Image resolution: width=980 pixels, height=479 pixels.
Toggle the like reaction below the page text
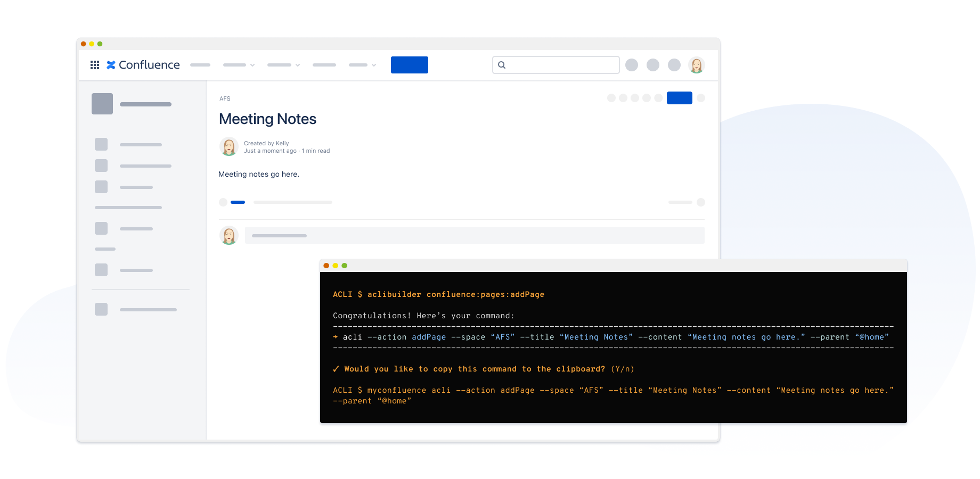(223, 202)
